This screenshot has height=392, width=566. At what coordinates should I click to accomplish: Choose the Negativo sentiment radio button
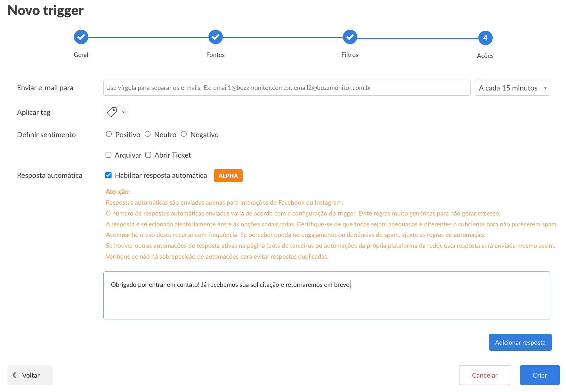click(x=184, y=134)
